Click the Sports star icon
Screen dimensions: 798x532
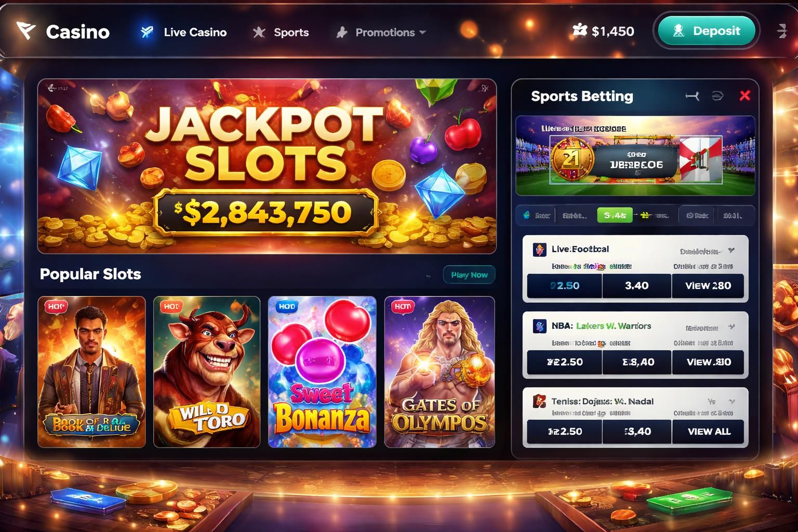pyautogui.click(x=259, y=32)
